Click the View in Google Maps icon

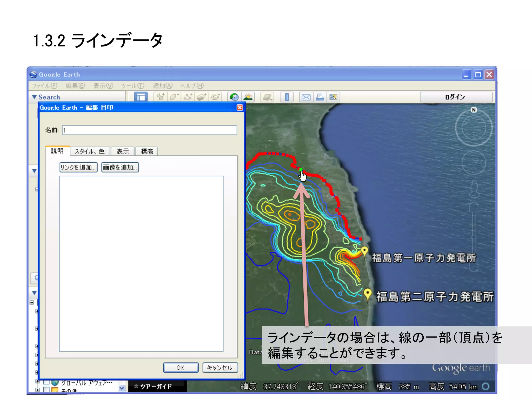(333, 97)
